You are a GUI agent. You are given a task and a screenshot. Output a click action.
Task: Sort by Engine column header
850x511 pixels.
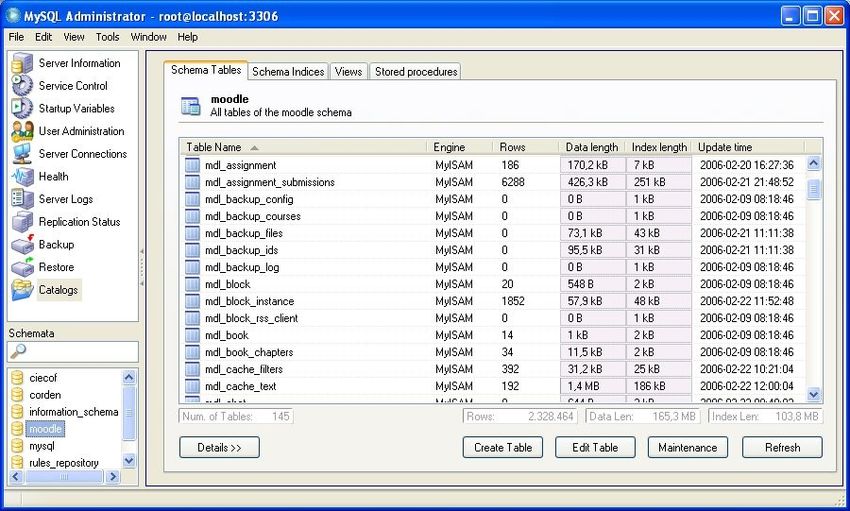coord(460,147)
